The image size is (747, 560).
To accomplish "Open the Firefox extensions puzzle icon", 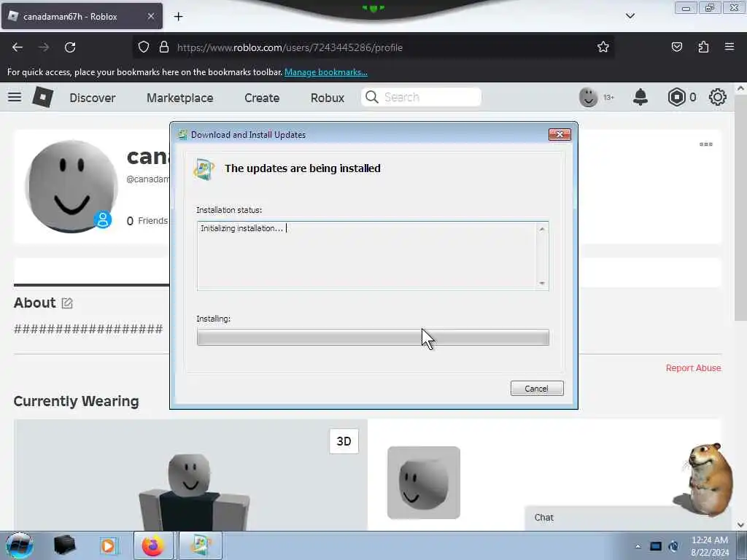I will point(703,47).
